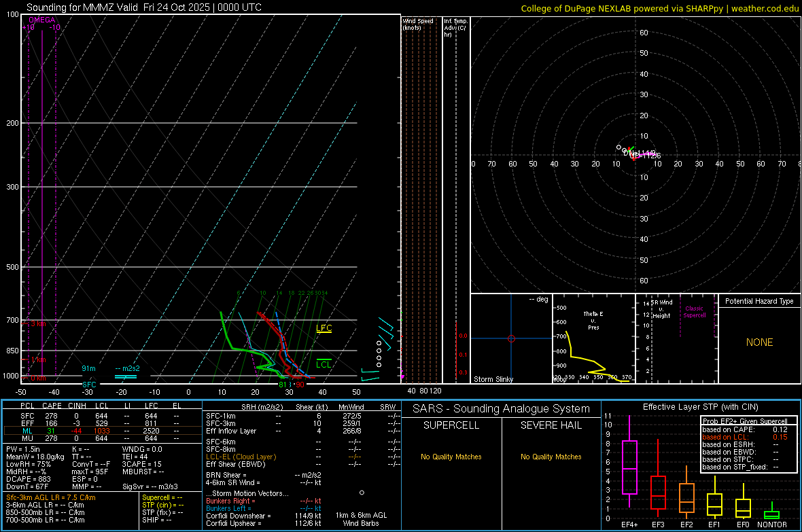Click the Effective Layer STP title
The width and height of the screenshot is (802, 532).
point(700,407)
